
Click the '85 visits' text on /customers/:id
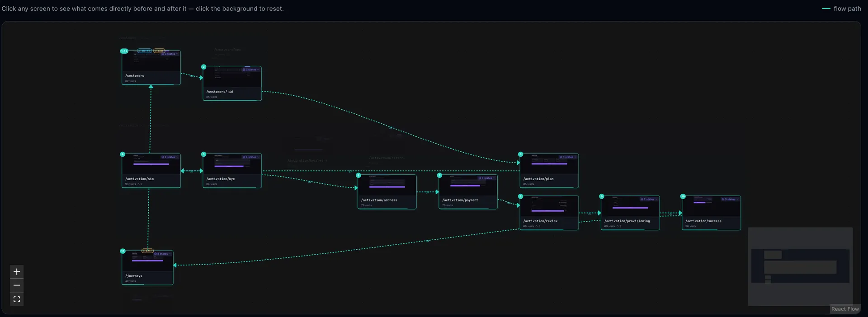click(212, 97)
